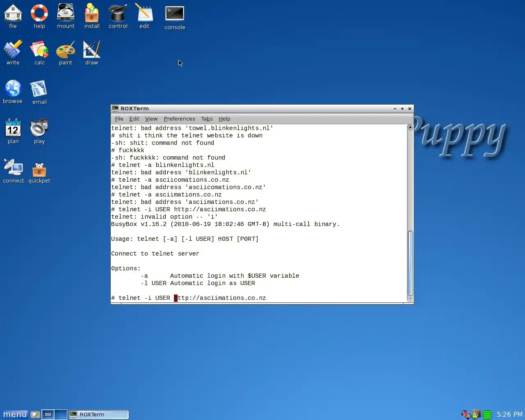
Task: Click the firewall warning tray icon
Action: click(x=476, y=414)
